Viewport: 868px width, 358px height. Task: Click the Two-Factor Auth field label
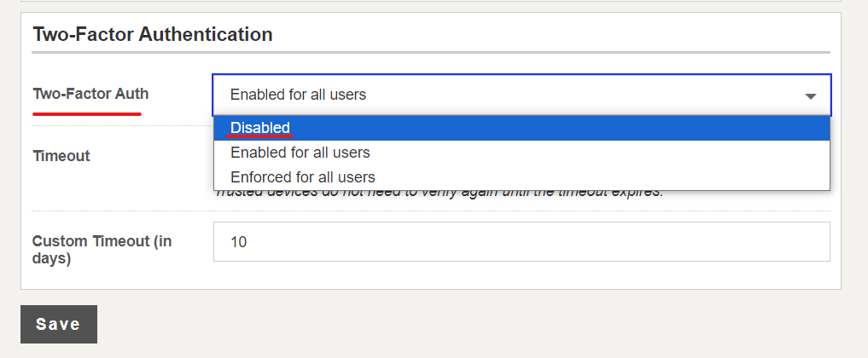coord(90,94)
